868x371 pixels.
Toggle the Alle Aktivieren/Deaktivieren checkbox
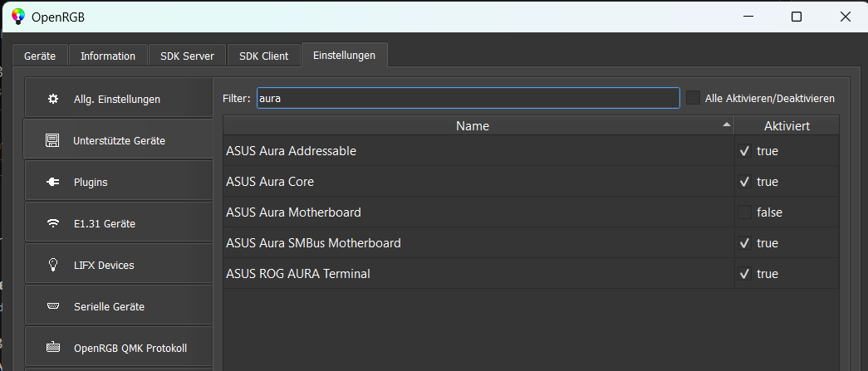[x=693, y=98]
